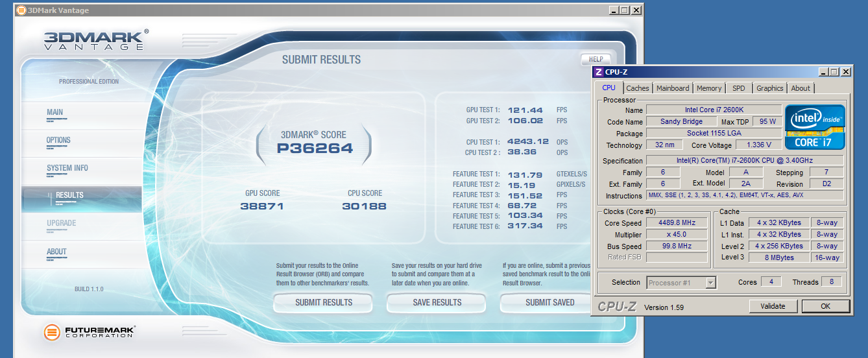Click the SUBMIT RESULTS button

(323, 302)
